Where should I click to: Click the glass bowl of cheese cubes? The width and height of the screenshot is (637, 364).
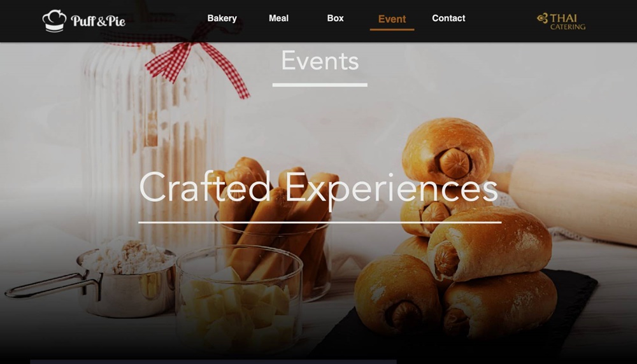coord(239,300)
